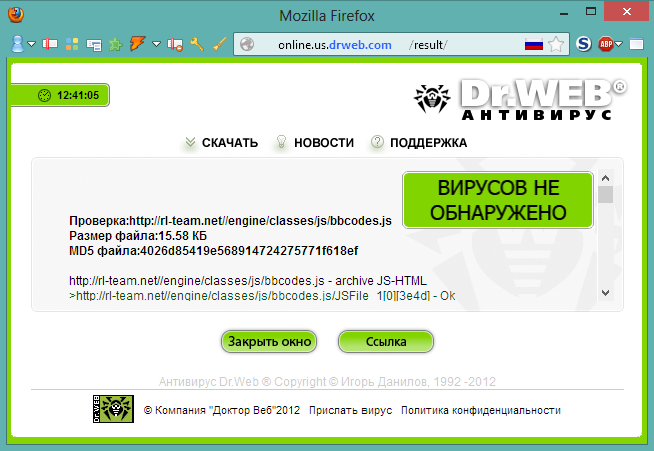
Task: Click the MD5 файла hash line
Action: coord(214,251)
